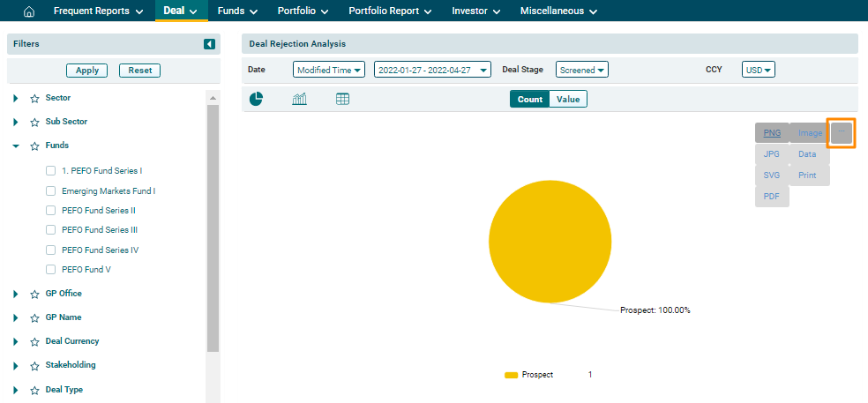Switch to bar chart view icon
The image size is (868, 403).
[x=299, y=99]
